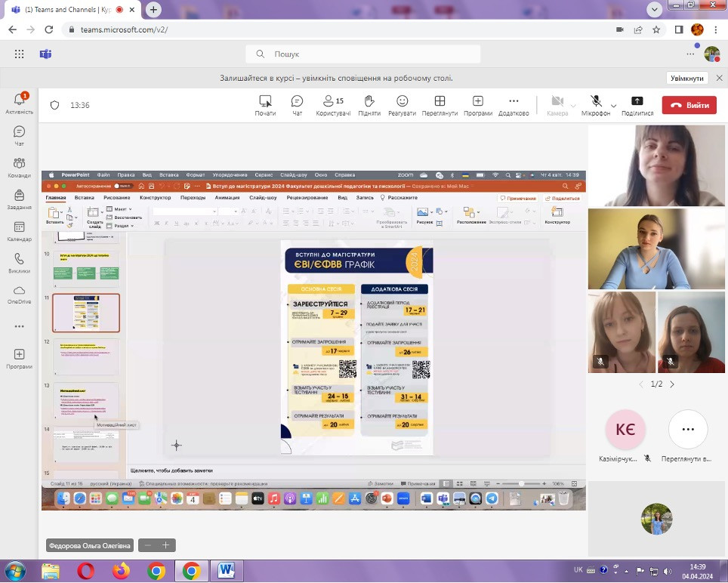This screenshot has width=728, height=583.
Task: Open the Реагувати reactions menu
Action: pyautogui.click(x=402, y=105)
